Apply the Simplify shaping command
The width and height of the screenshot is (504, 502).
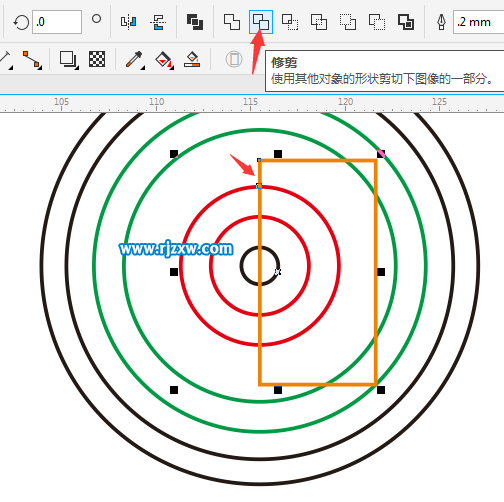click(319, 22)
